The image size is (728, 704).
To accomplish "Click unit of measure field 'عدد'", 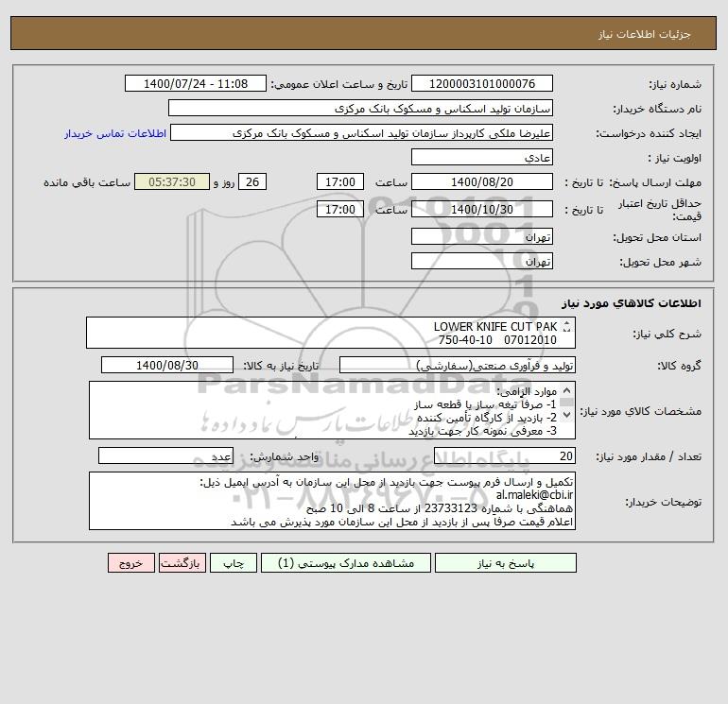I will [x=165, y=455].
